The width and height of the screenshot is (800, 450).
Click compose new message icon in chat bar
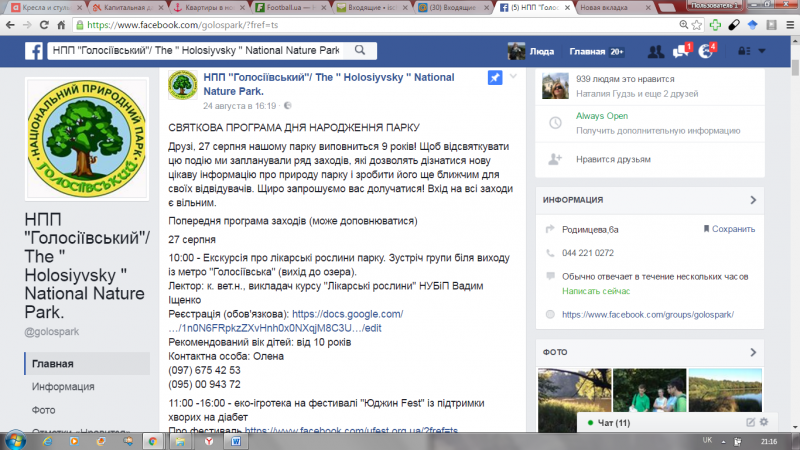pos(750,422)
